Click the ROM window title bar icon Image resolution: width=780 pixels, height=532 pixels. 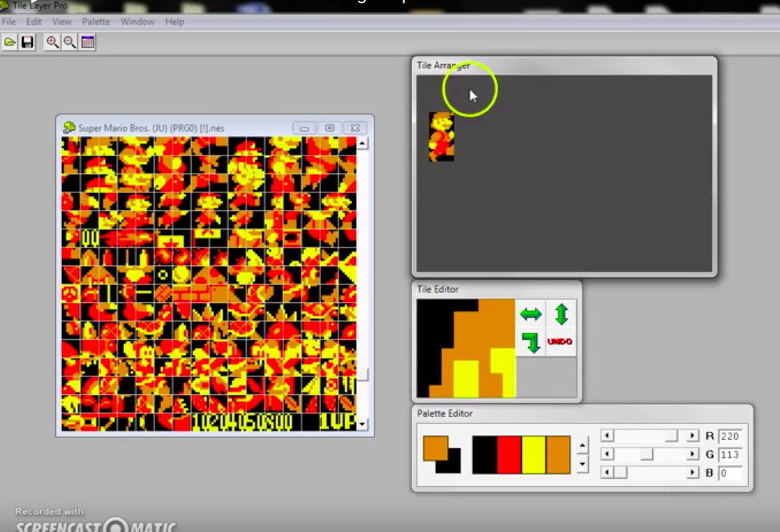click(69, 128)
